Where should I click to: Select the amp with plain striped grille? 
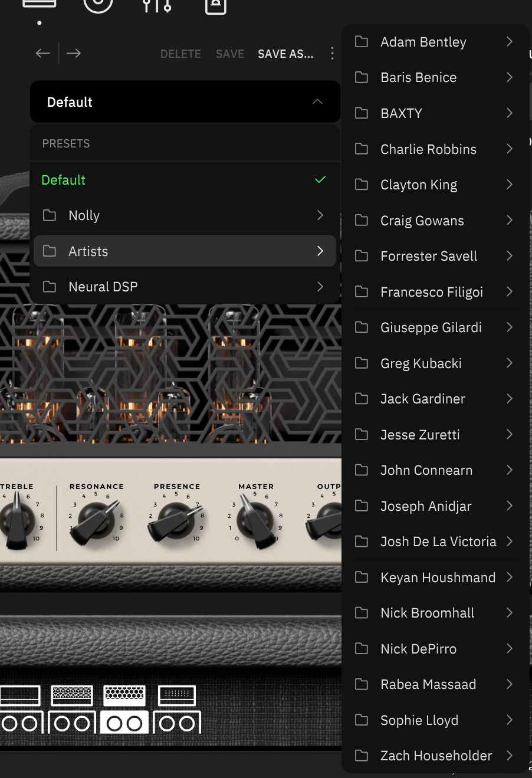[x=20, y=709]
